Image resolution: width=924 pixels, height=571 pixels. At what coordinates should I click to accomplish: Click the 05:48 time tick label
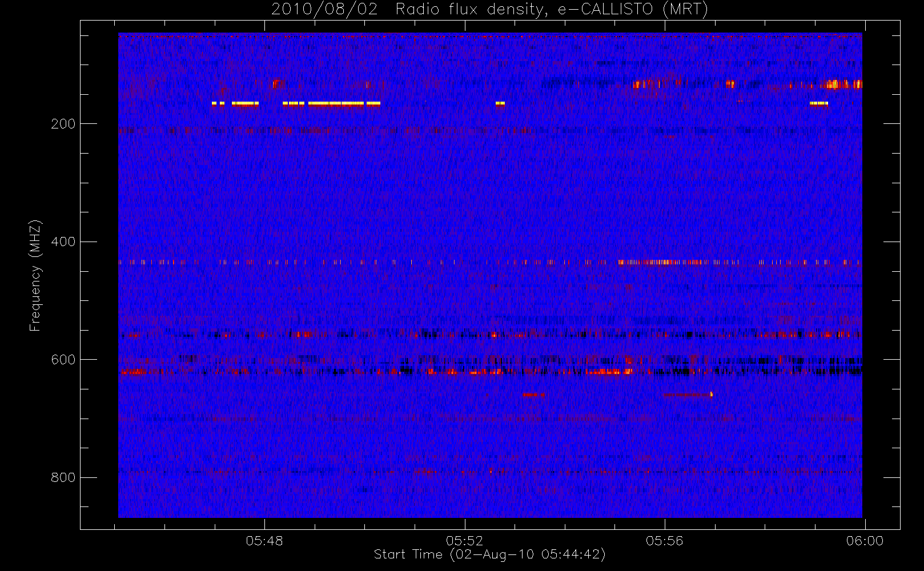(x=264, y=541)
